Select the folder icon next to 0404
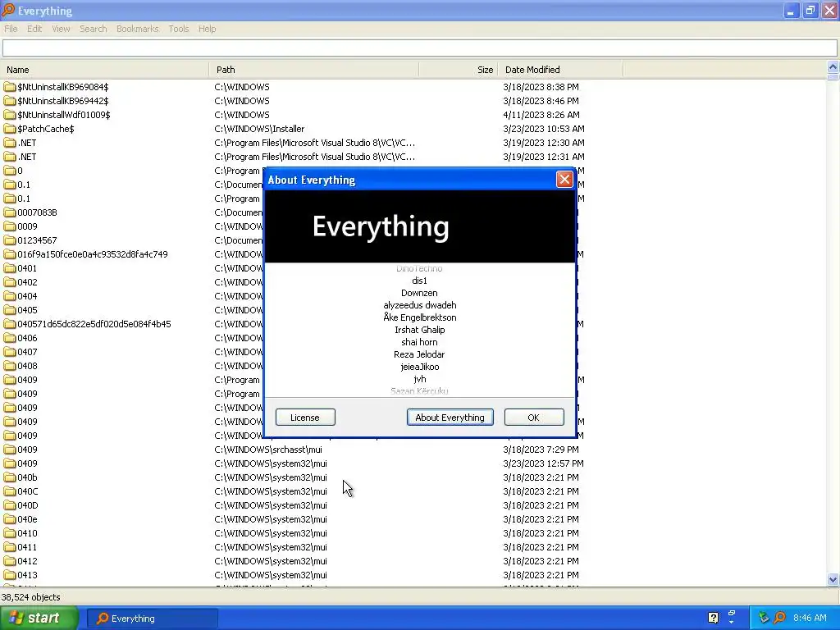The image size is (840, 630). pyautogui.click(x=10, y=295)
